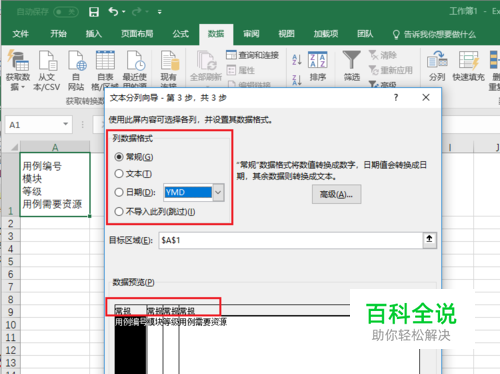Click the 自表格/区域 icon
Viewport: 500px width, 374px height.
pyautogui.click(x=105, y=70)
